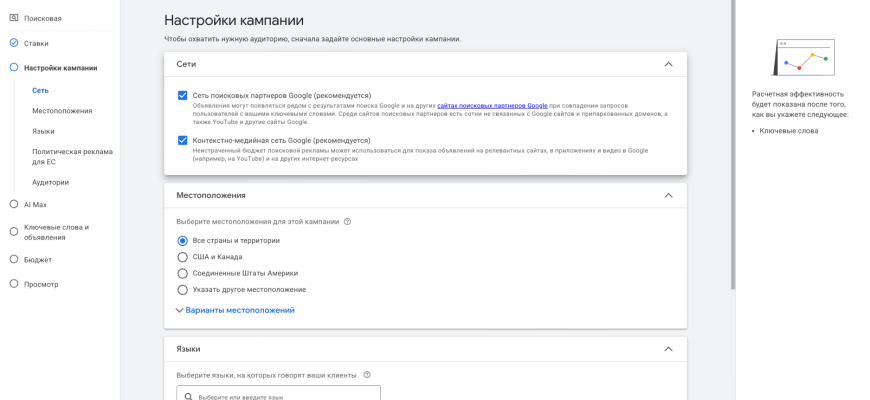Click the language search input field
The image size is (870, 400).
pos(280,396)
